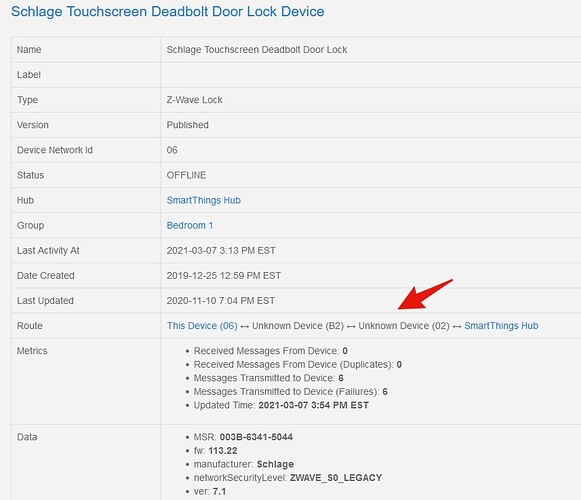Click the Date Created timestamp value

pos(223,276)
